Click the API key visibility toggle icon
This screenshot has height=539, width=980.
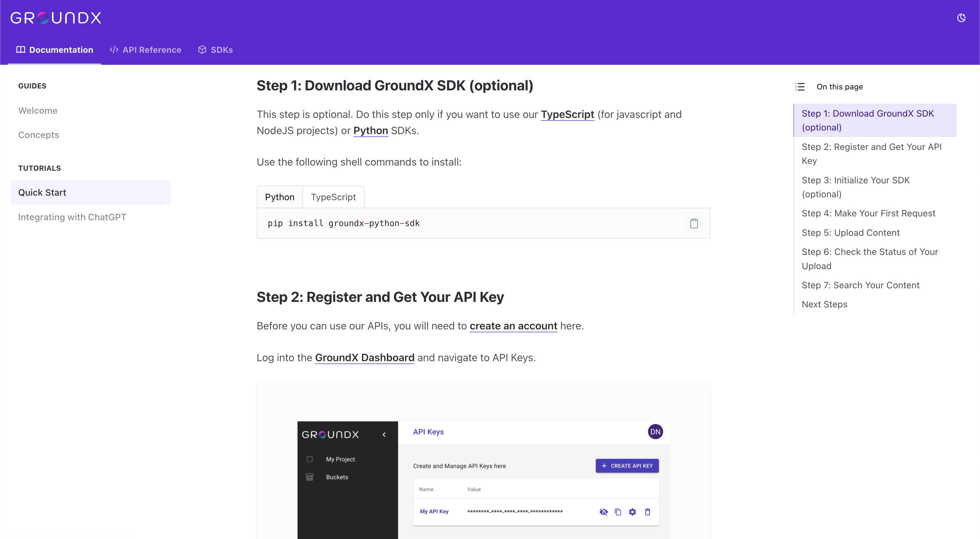(603, 512)
